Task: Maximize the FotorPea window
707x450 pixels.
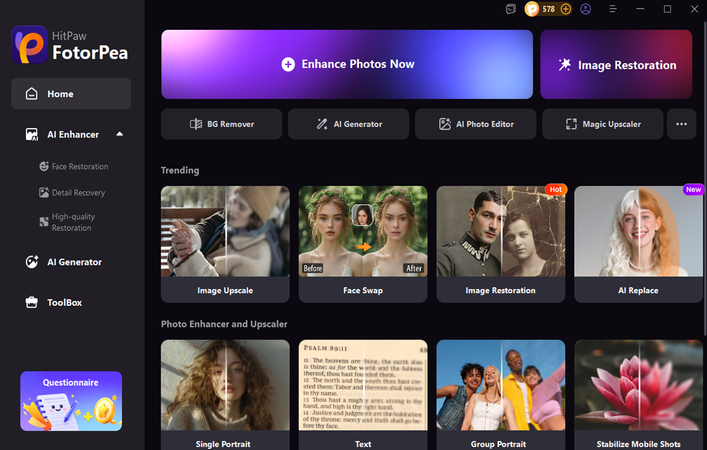Action: 667,9
